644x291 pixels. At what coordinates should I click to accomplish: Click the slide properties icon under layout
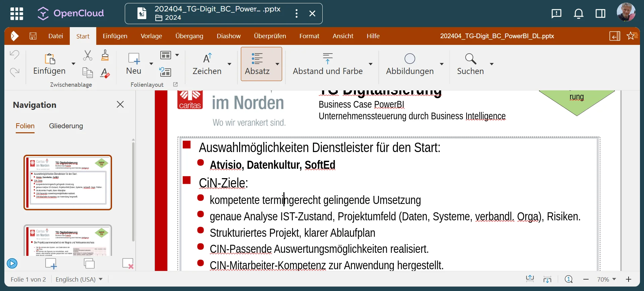[x=165, y=72]
